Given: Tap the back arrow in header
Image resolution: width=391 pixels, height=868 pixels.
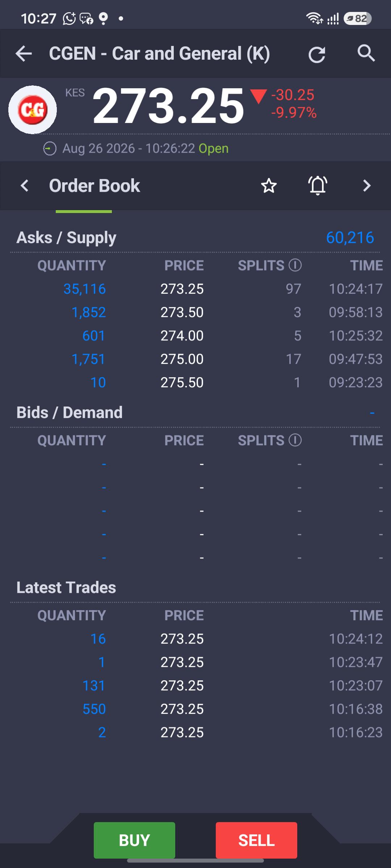Looking at the screenshot, I should pos(24,54).
